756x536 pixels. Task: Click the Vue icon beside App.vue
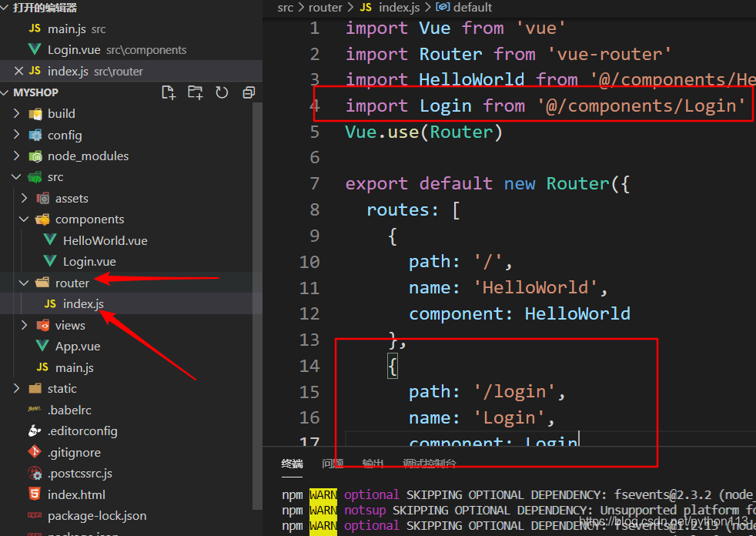point(42,346)
